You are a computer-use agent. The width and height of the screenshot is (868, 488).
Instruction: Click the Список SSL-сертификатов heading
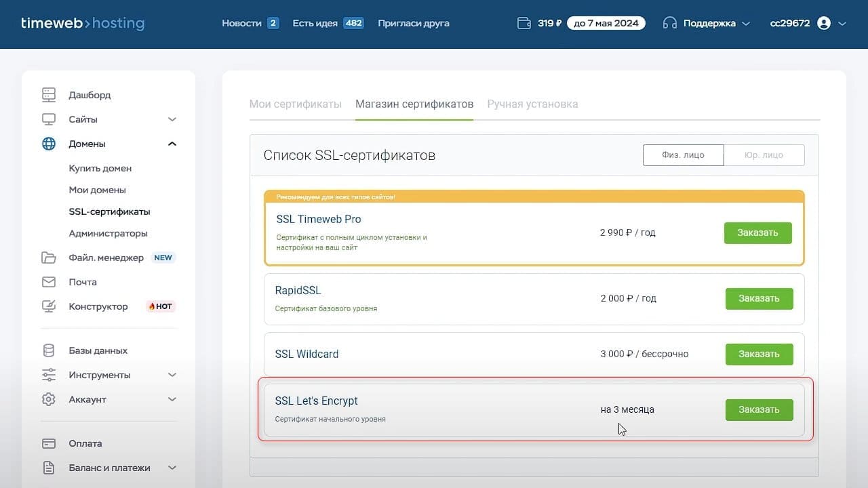(349, 155)
